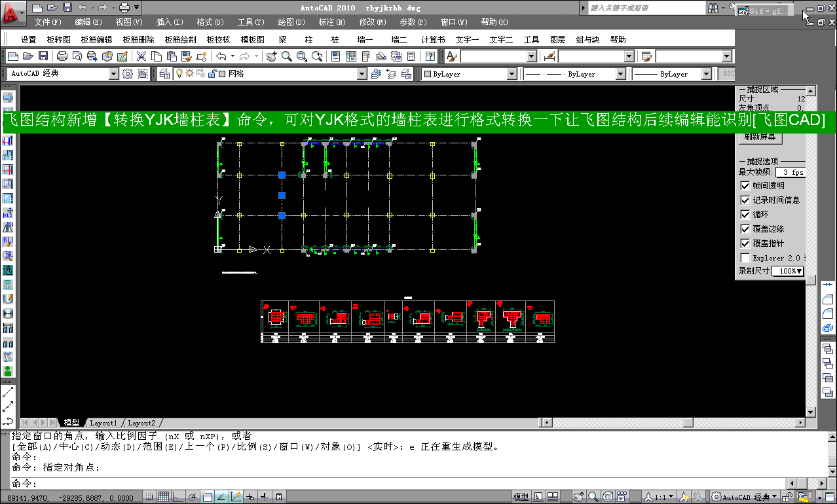Open the 标注(N) menu

pyautogui.click(x=332, y=22)
